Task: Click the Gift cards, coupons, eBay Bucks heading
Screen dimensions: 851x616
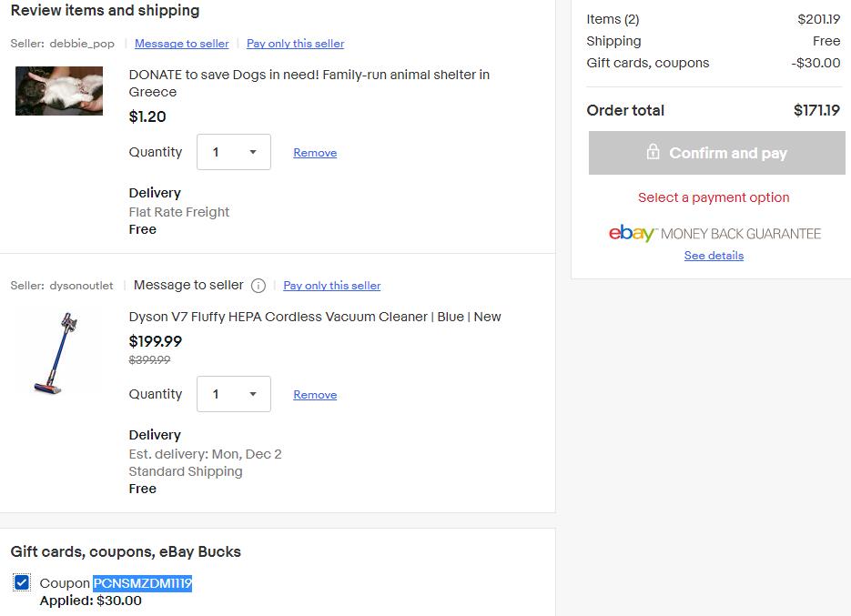Action: pyautogui.click(x=126, y=552)
